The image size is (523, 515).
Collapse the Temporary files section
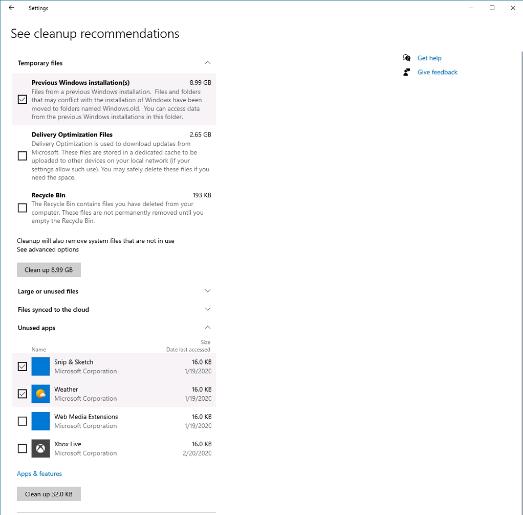(207, 63)
